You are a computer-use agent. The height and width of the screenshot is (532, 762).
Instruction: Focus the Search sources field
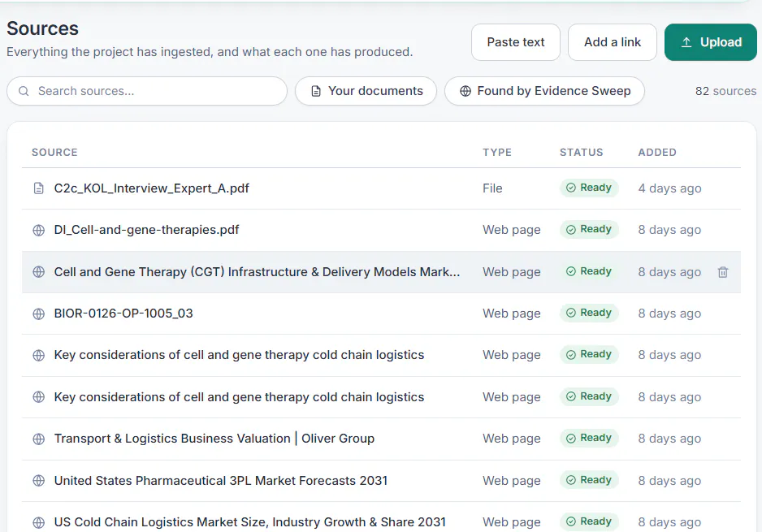pos(147,91)
